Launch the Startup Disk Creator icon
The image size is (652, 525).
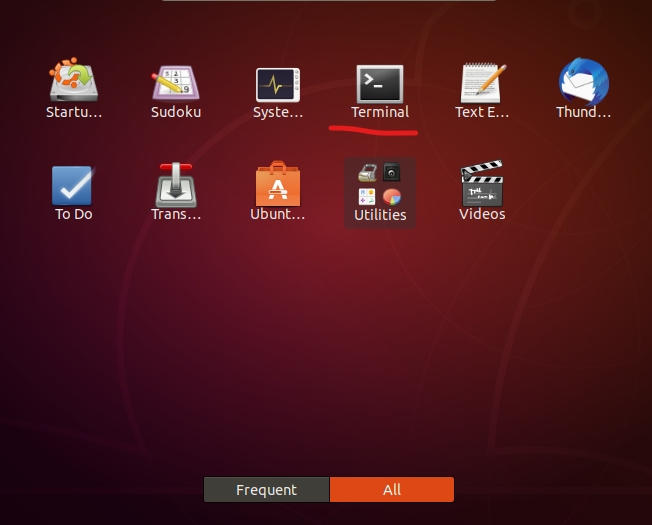click(x=73, y=82)
